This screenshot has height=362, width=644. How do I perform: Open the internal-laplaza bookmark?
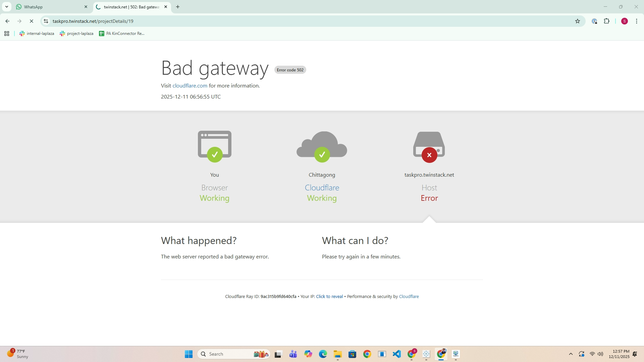pyautogui.click(x=37, y=34)
